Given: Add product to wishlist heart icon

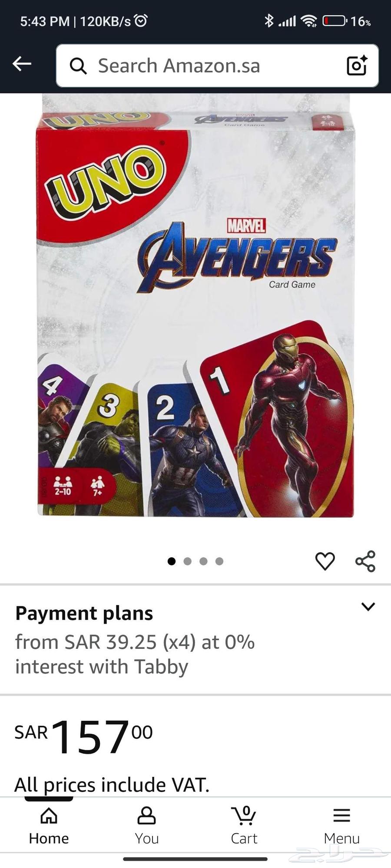Looking at the screenshot, I should click(x=325, y=561).
